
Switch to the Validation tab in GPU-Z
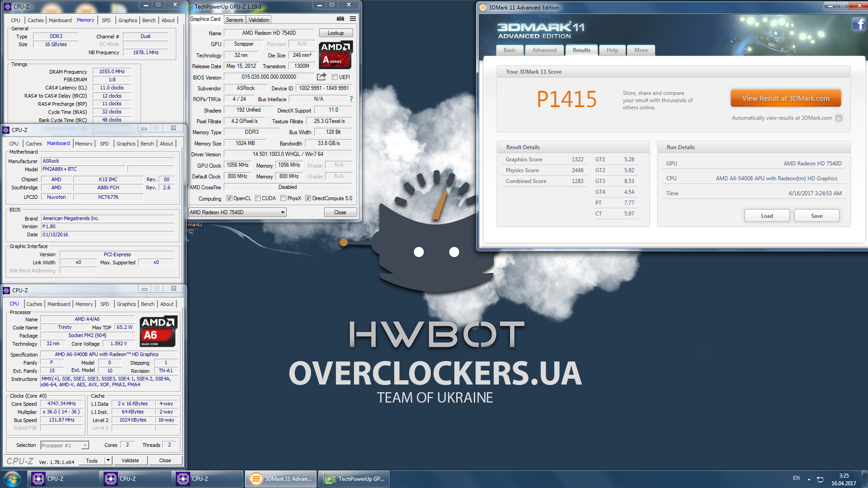(x=259, y=20)
